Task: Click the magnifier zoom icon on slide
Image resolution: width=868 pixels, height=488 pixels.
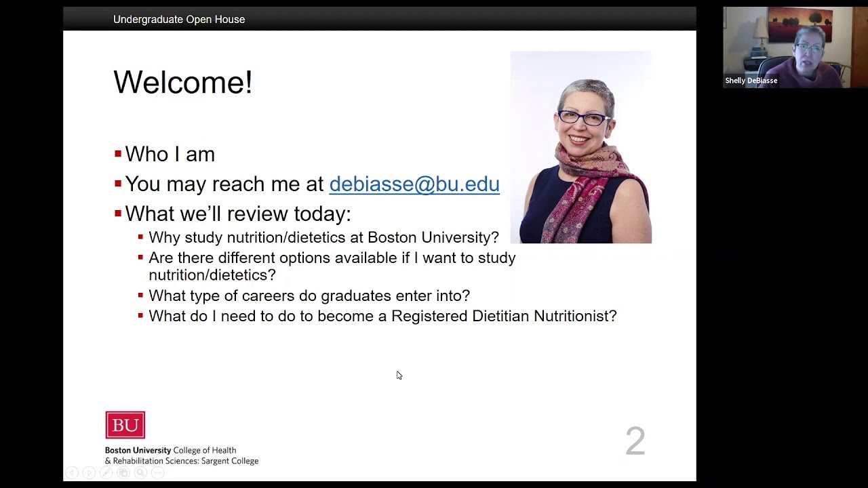Action: click(x=140, y=473)
